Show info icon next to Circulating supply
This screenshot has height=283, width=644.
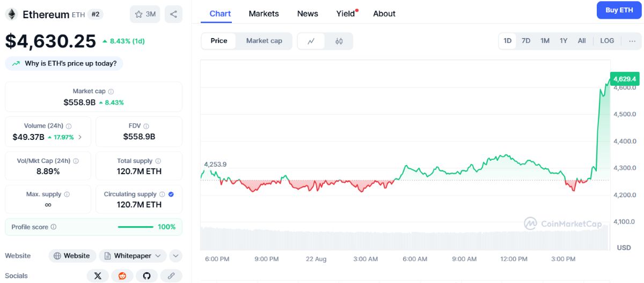pyautogui.click(x=162, y=194)
